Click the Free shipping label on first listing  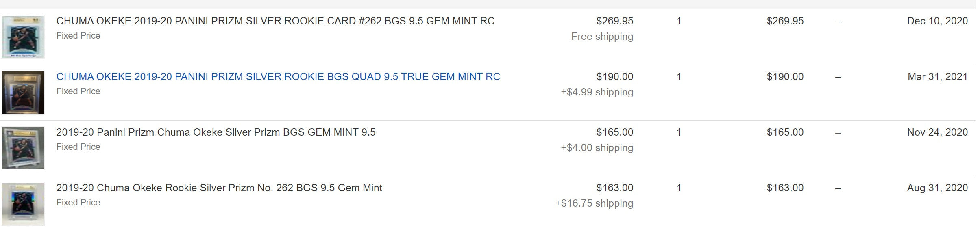602,37
